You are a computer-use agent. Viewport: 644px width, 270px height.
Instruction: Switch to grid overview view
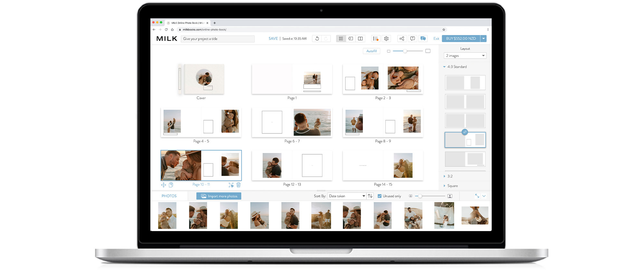(341, 39)
